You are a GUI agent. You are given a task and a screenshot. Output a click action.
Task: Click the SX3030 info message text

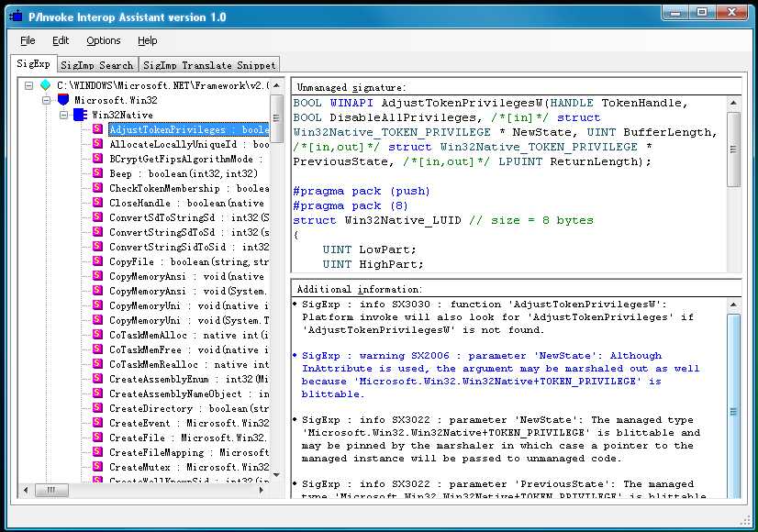(x=497, y=317)
